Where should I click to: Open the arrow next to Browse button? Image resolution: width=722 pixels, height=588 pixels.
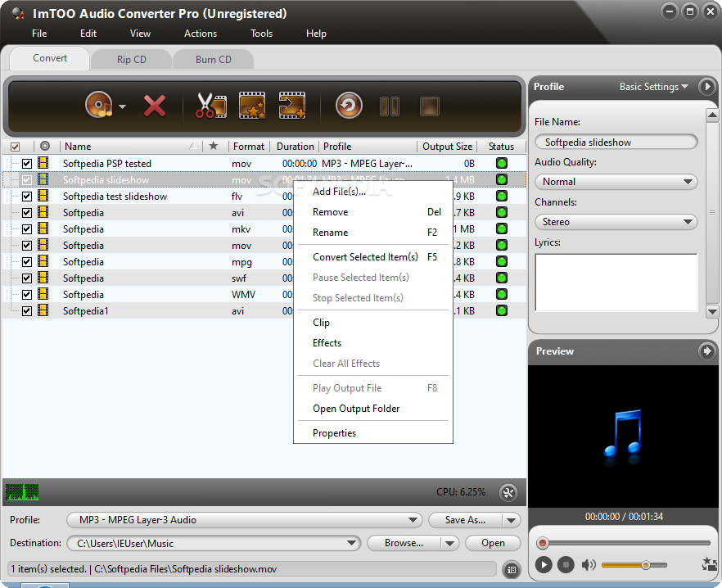[x=450, y=543]
